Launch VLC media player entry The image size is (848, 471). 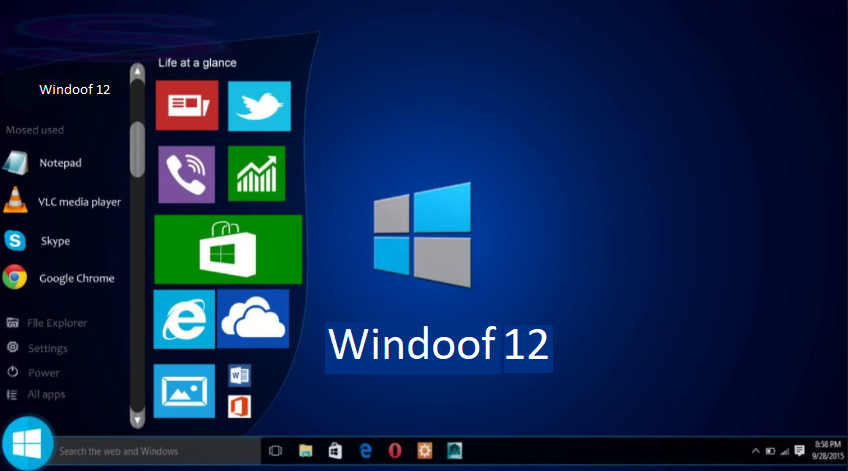tap(62, 202)
